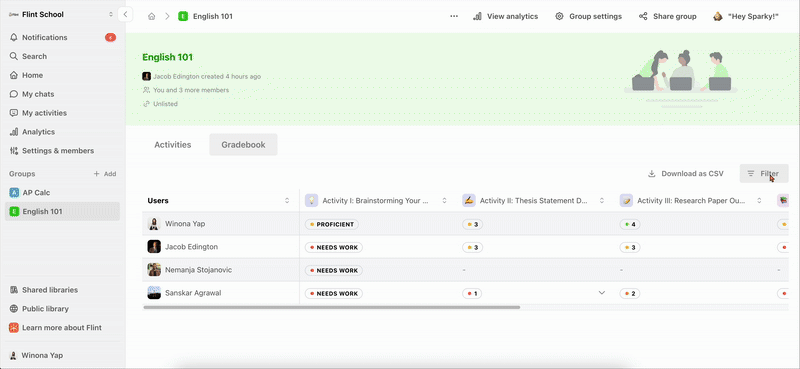Screen dimensions: 800x369
Task: Open Settings & members
Action: point(62,151)
